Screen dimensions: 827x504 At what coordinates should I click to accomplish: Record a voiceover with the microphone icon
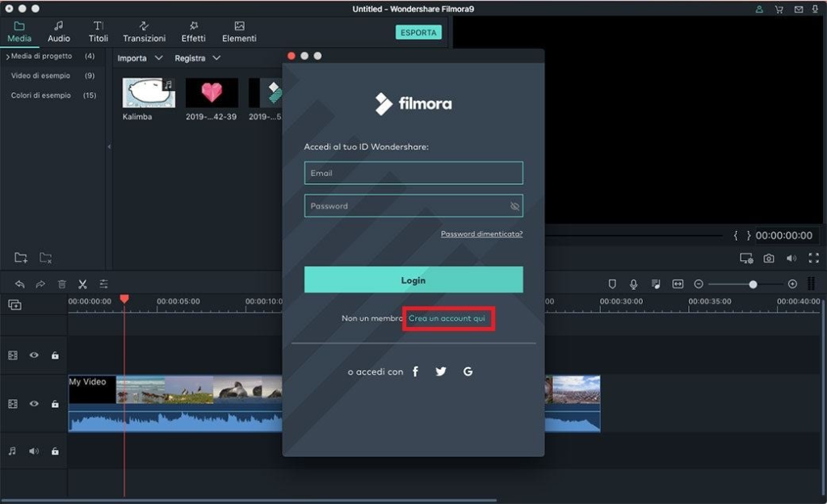coord(633,283)
